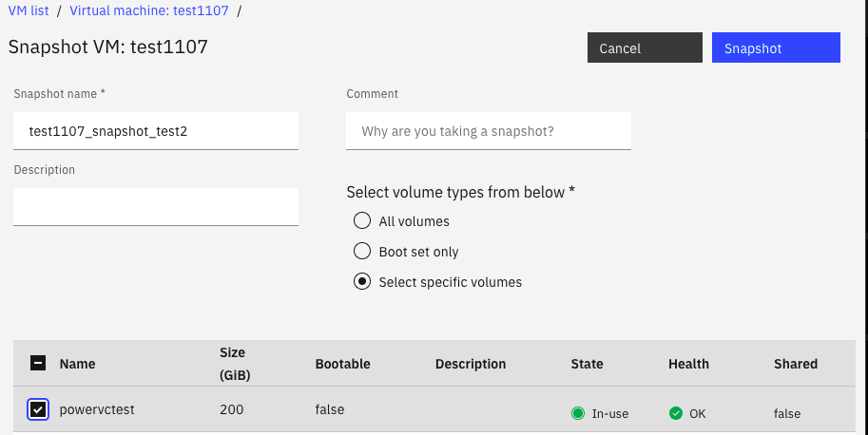868x435 pixels.
Task: Pick the Select specific volumes radio button
Action: coord(361,282)
